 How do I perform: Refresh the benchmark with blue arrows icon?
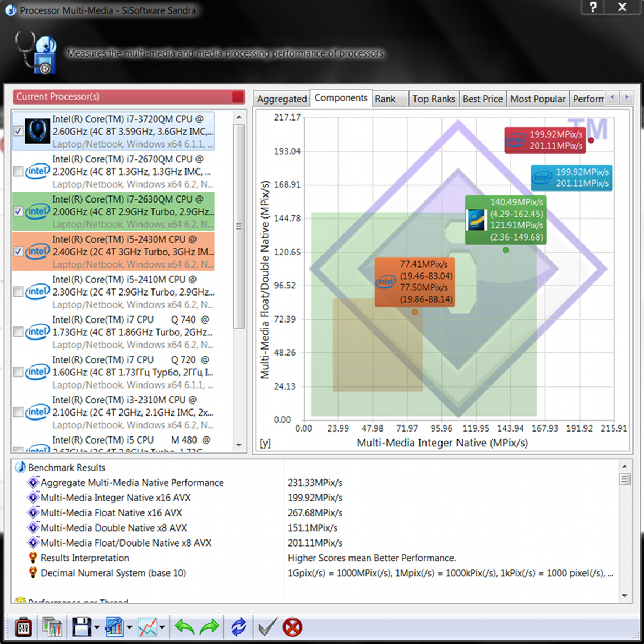pos(239,627)
